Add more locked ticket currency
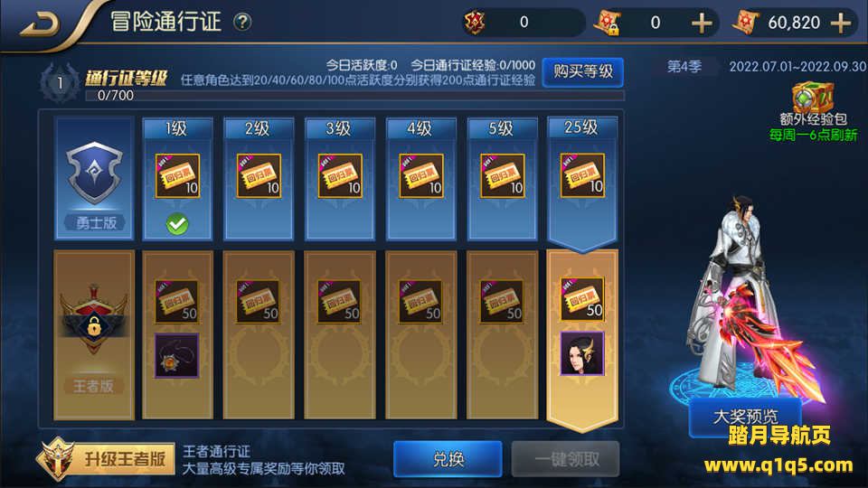Viewport: 868px width, 488px height. [702, 23]
